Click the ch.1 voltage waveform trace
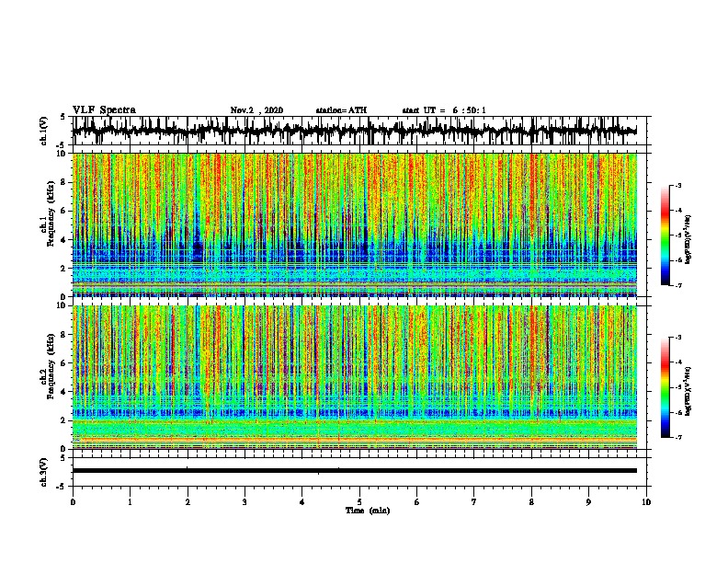This screenshot has height=563, width=728. (x=354, y=131)
